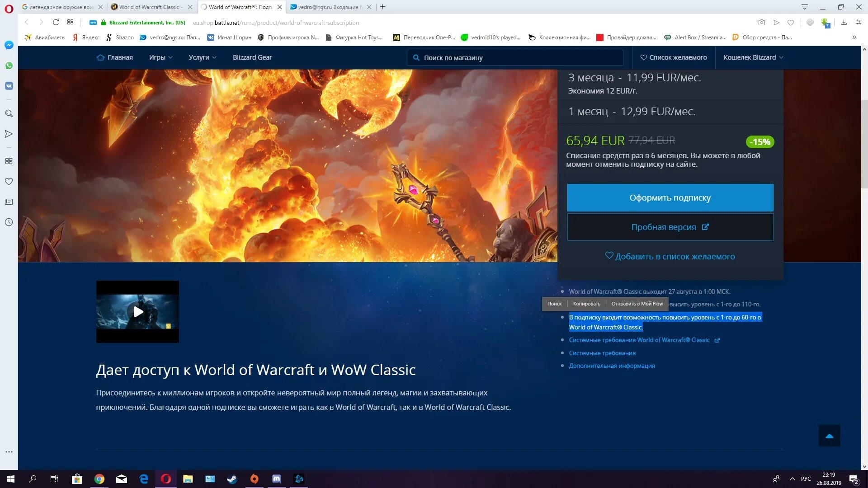The height and width of the screenshot is (488, 868).
Task: Choose Отправить в Мой Flow option
Action: pyautogui.click(x=637, y=304)
